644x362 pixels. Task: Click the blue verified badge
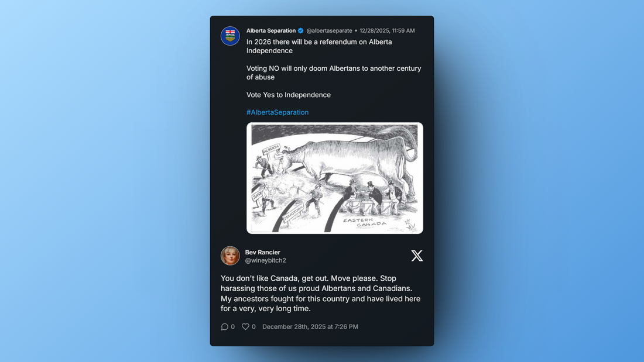301,31
